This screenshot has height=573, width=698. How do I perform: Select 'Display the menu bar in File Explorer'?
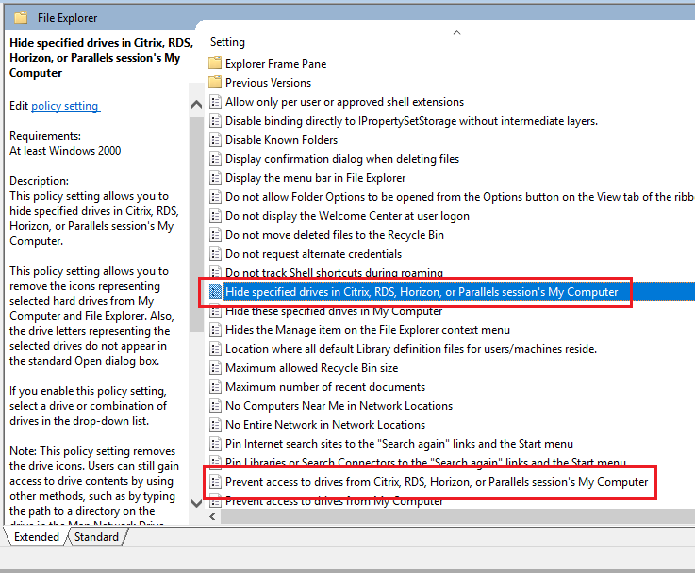315,178
